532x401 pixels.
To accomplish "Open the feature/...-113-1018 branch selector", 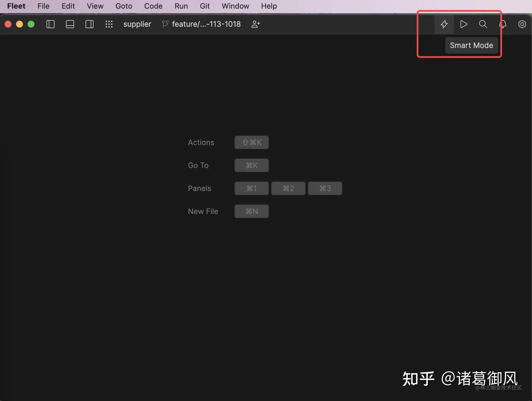I will coord(206,24).
